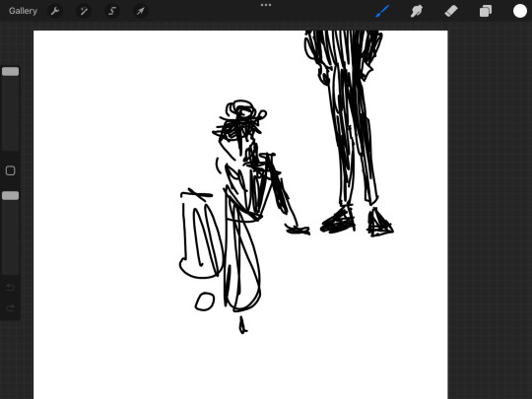The width and height of the screenshot is (532, 399).
Task: Open the Gallery view
Action: click(23, 11)
